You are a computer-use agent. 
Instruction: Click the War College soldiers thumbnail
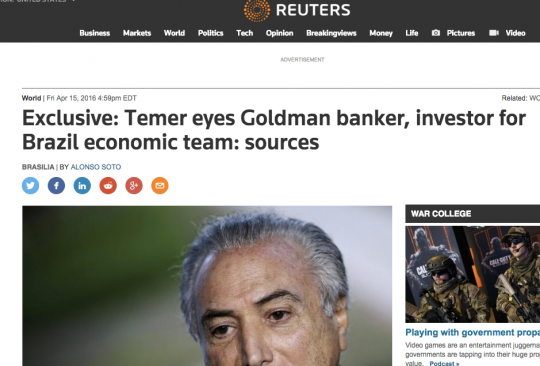(x=472, y=274)
